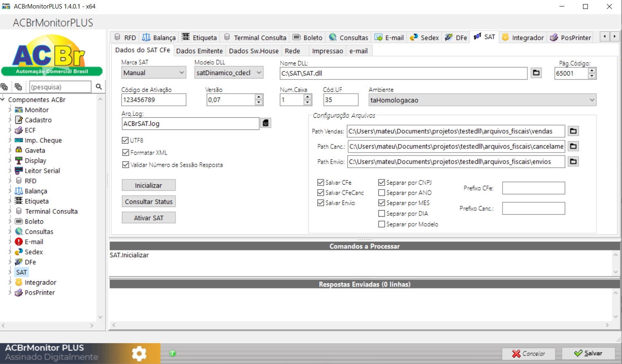Click the green info status icon

(173, 353)
